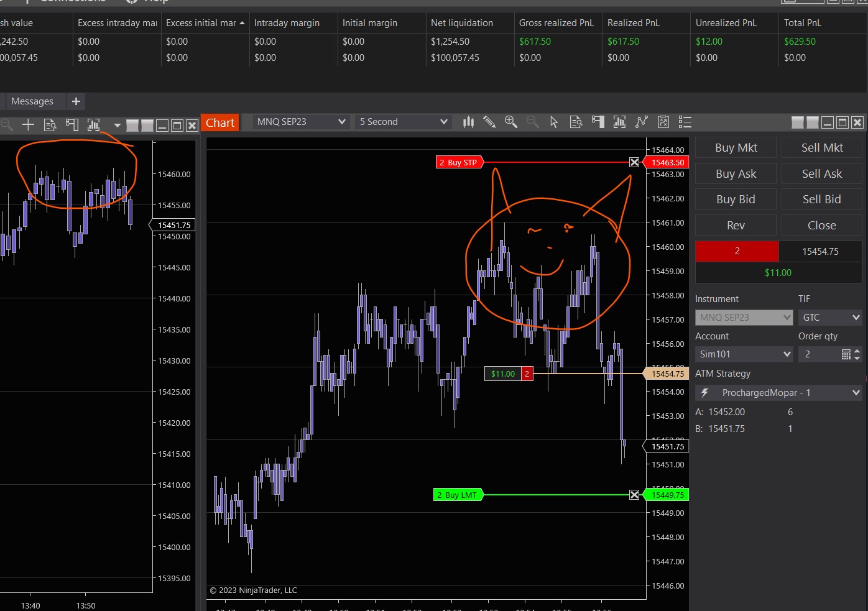868x611 pixels.
Task: Click the Buy Mkt button
Action: [x=736, y=148]
